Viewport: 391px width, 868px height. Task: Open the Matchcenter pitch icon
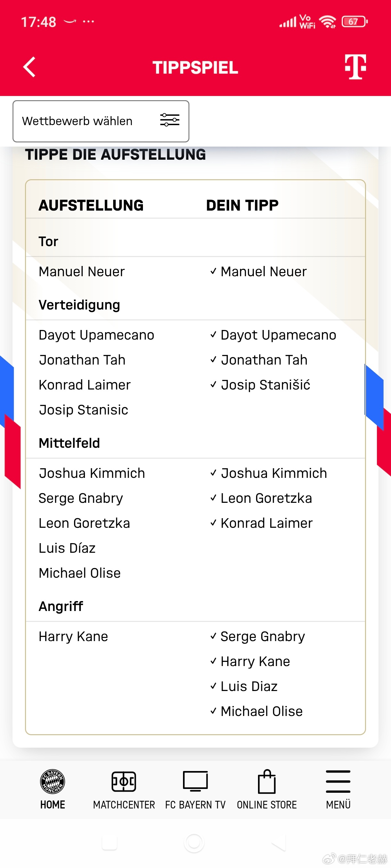(x=124, y=781)
